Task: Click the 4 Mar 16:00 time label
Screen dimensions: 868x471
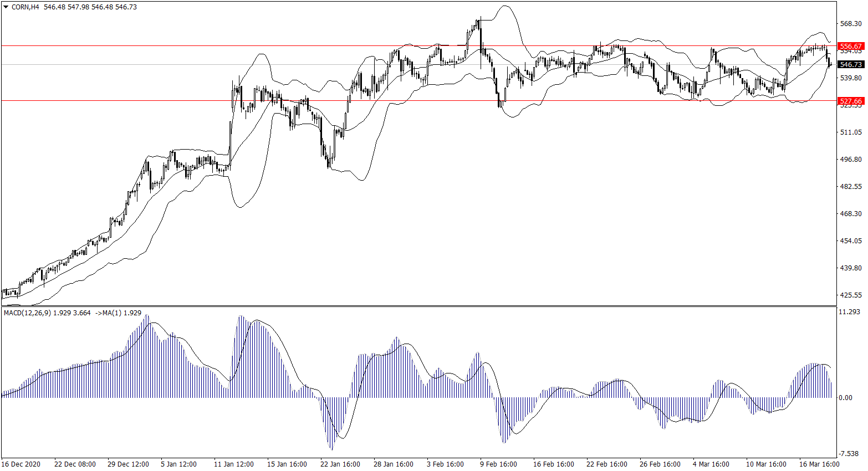Action: point(711,464)
